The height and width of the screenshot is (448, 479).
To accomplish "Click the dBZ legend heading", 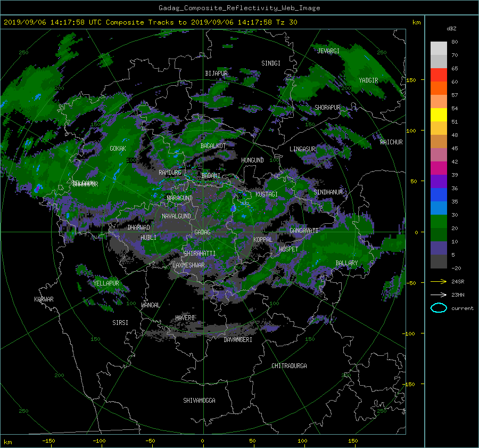I will (451, 28).
